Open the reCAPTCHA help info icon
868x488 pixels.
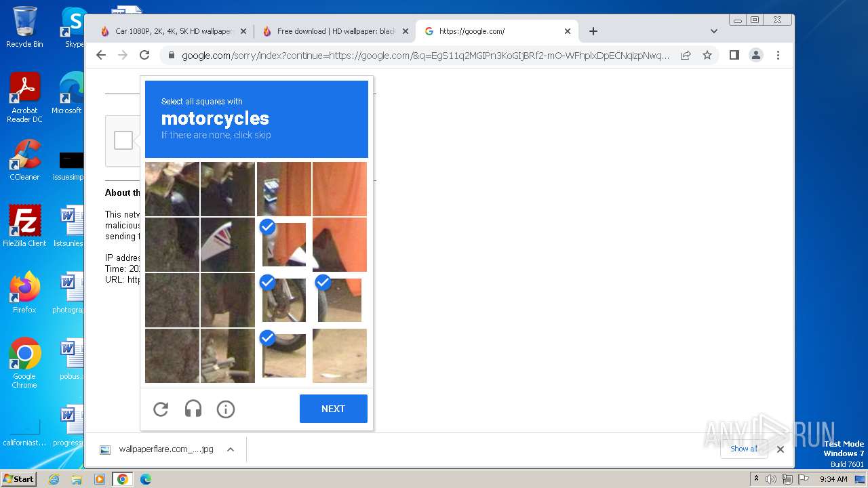226,409
